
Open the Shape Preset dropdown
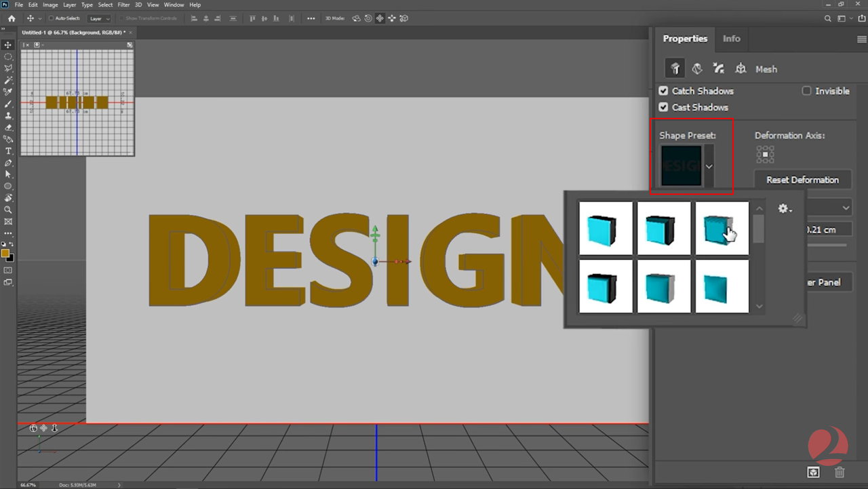click(x=709, y=166)
